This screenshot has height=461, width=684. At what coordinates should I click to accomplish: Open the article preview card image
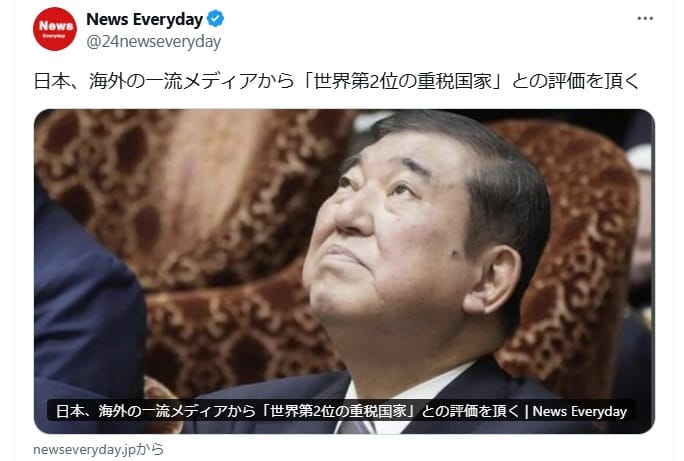[344, 271]
